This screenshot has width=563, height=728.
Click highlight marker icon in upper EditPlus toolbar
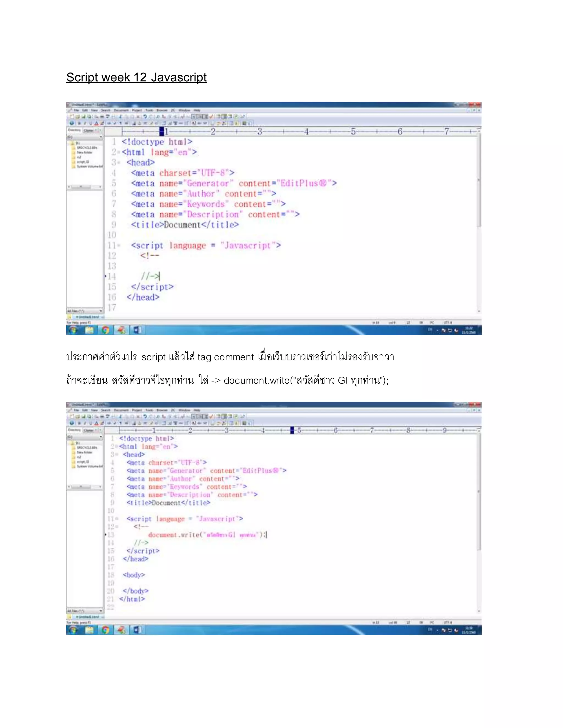pyautogui.click(x=102, y=123)
